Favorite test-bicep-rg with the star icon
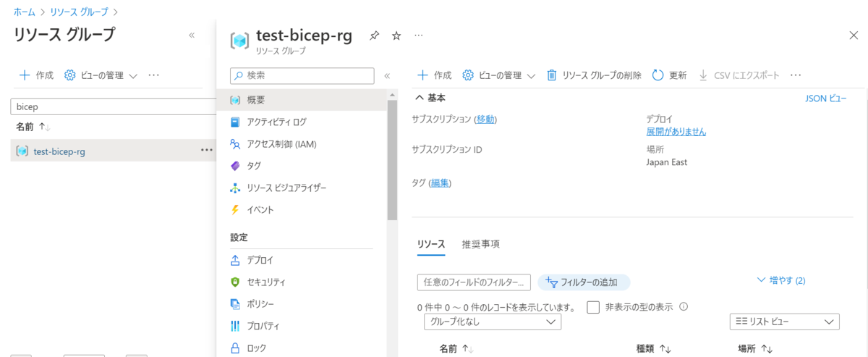This screenshot has height=357, width=868. (396, 35)
